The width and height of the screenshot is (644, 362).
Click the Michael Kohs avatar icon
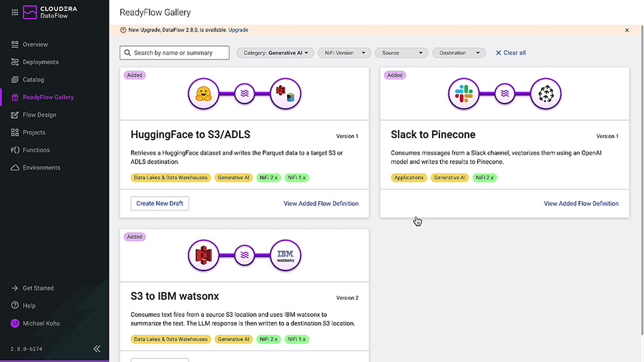click(15, 323)
